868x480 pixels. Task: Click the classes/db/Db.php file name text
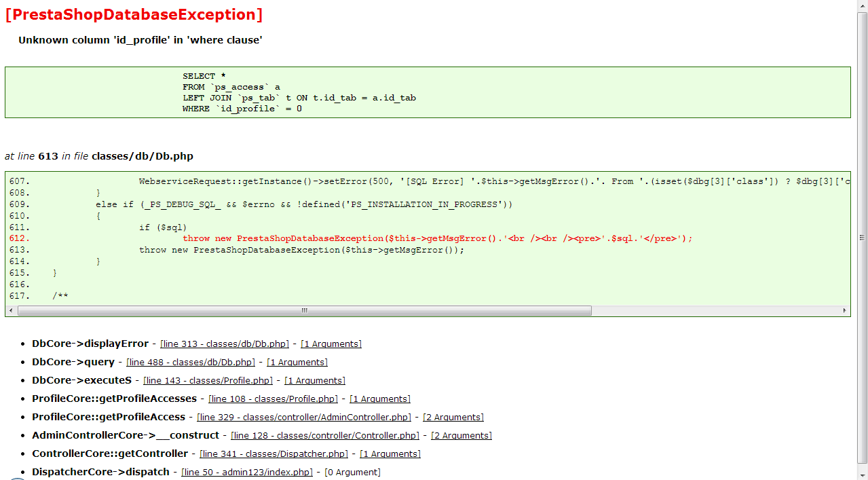point(143,156)
